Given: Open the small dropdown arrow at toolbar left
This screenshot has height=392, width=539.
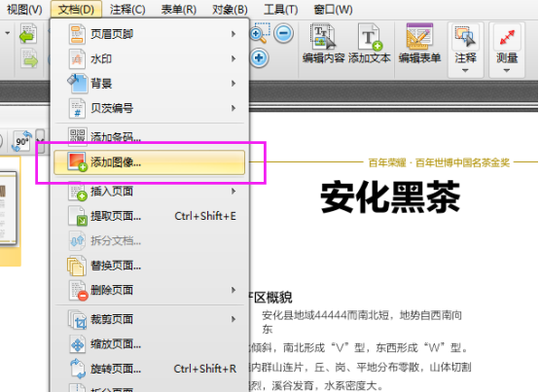Looking at the screenshot, I should 7,33.
